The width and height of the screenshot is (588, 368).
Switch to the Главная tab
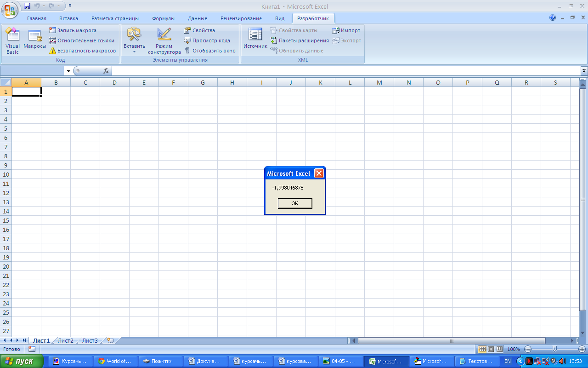click(x=37, y=18)
